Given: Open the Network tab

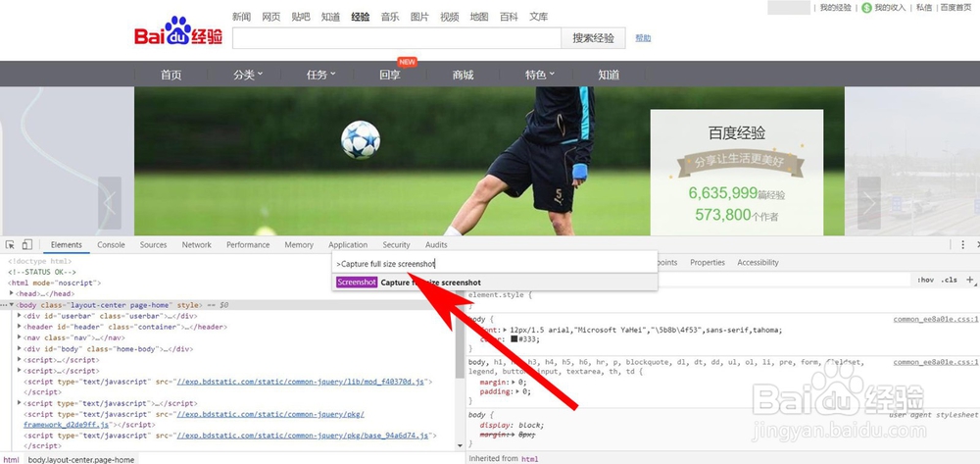Looking at the screenshot, I should coord(196,244).
